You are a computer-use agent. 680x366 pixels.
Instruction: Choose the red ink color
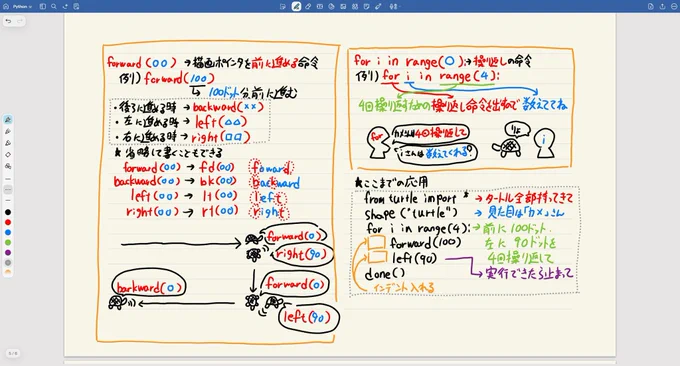click(8, 222)
